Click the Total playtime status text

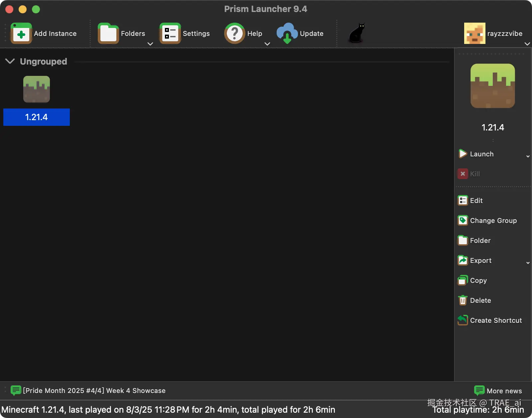point(478,410)
